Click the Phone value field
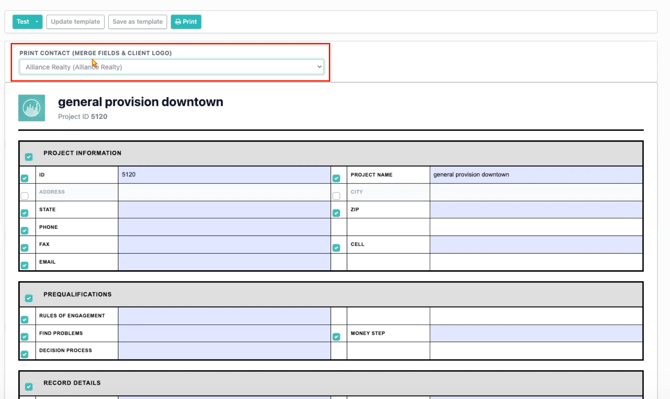This screenshot has height=399, width=670. [x=224, y=227]
